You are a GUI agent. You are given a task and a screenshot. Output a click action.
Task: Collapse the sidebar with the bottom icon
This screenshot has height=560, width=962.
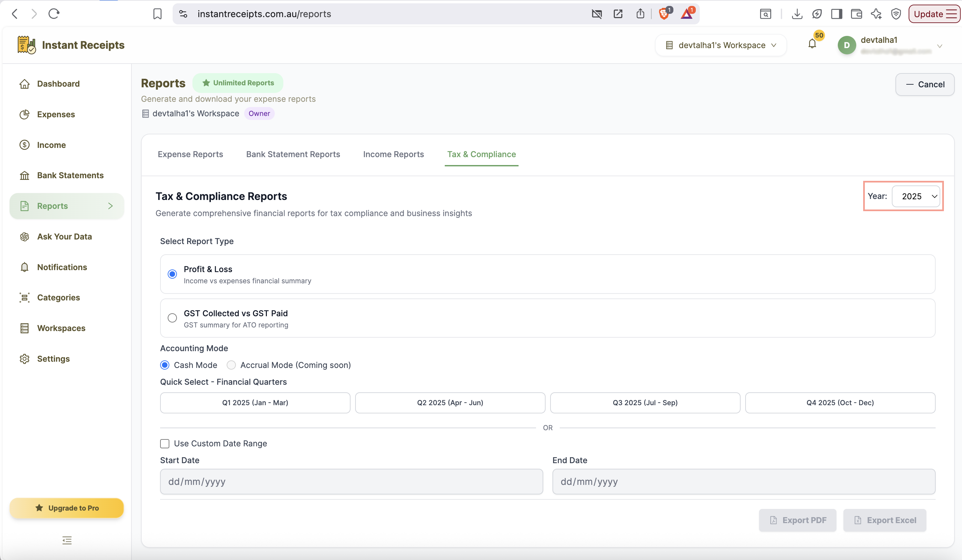click(x=67, y=540)
